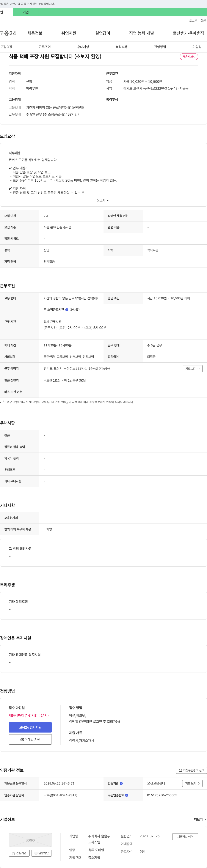Click the 모집 인원 value 2명
207x868 pixels.
46,216
